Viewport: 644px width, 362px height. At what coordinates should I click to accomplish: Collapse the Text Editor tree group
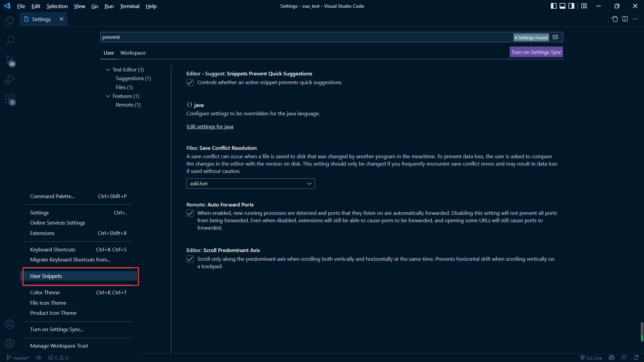coord(108,70)
